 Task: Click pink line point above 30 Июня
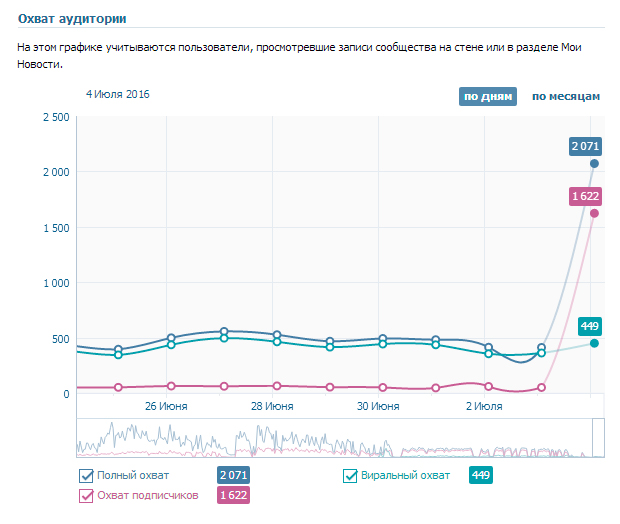tap(383, 387)
